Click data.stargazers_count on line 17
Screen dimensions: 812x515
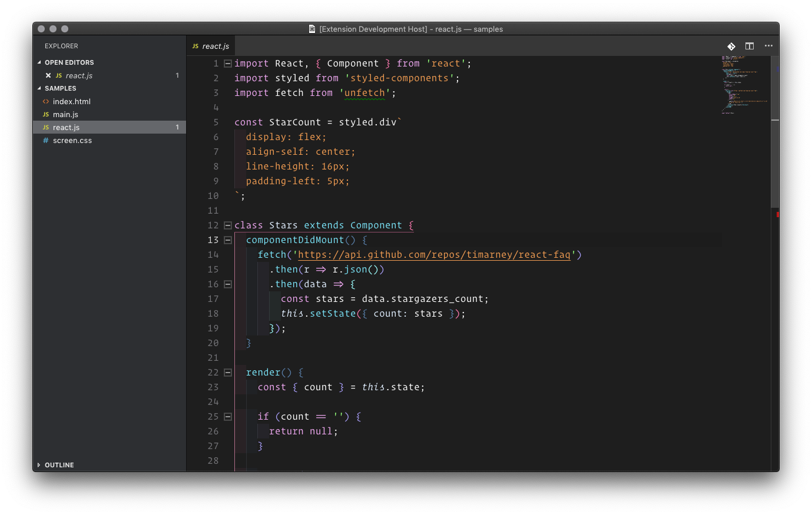coord(423,299)
